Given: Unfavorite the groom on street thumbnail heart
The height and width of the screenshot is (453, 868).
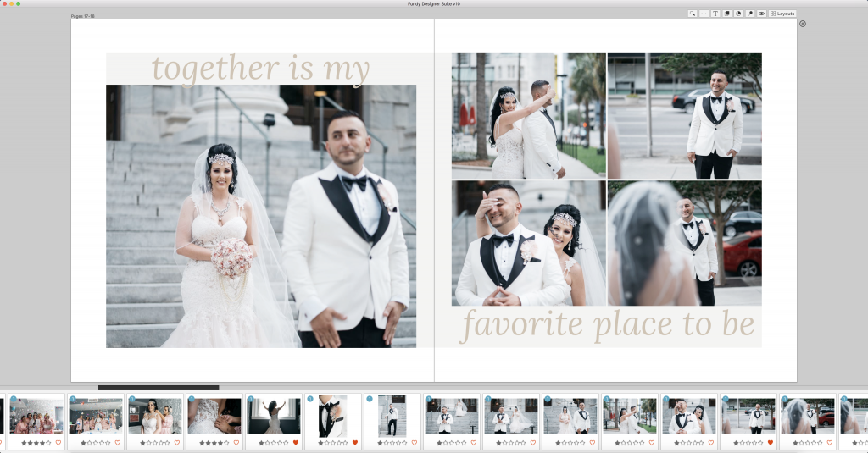Looking at the screenshot, I should tap(770, 443).
